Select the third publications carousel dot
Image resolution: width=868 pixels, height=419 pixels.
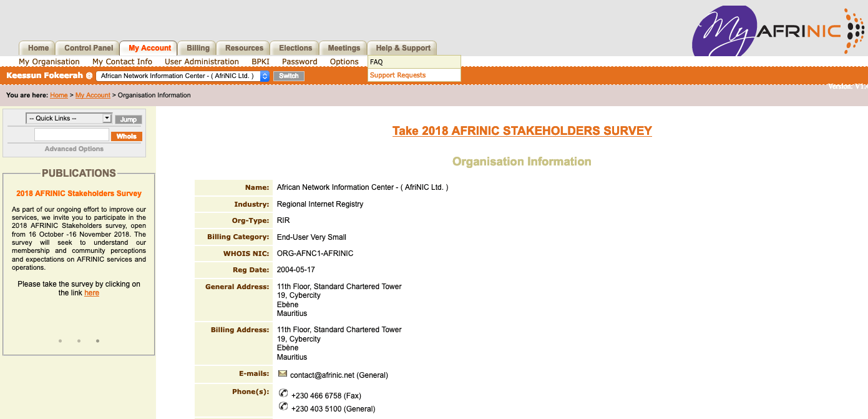click(x=97, y=341)
